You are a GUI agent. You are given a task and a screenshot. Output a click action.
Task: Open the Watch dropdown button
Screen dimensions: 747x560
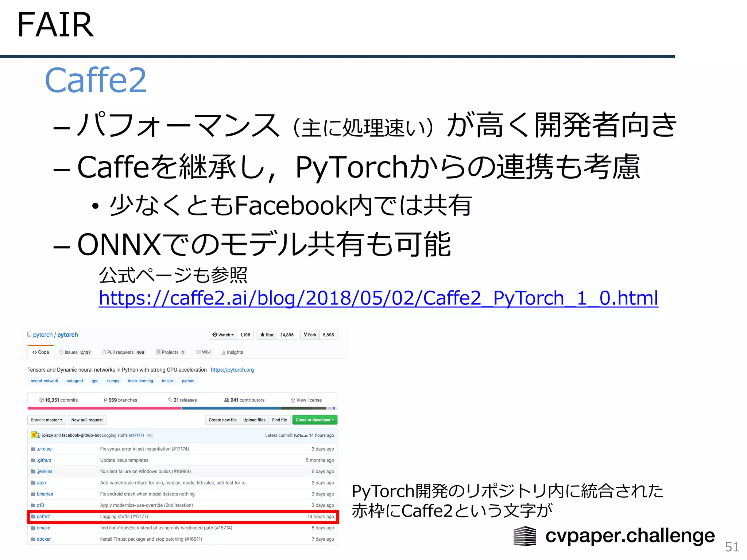click(223, 335)
